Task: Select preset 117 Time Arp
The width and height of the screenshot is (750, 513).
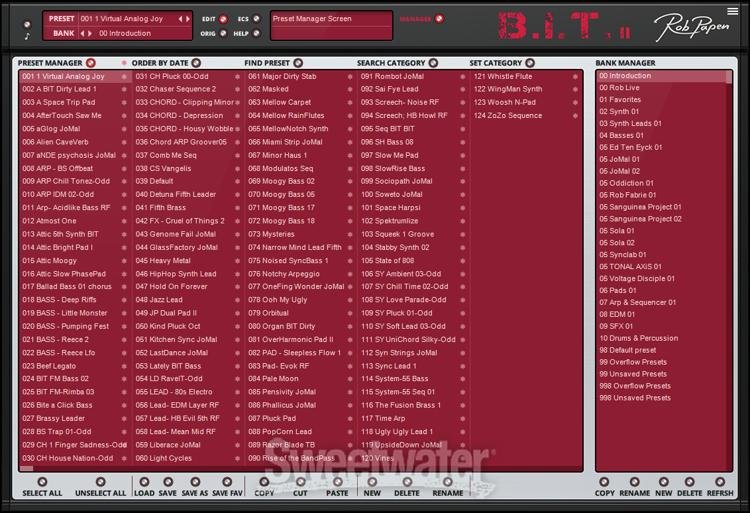Action: tap(383, 419)
